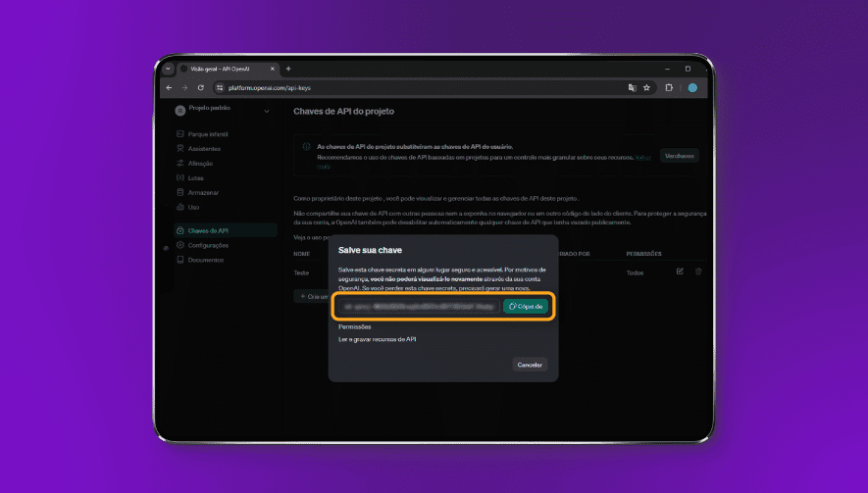Viewport: 868px width, 493px height.
Task: Delete the Teste key with the trash icon
Action: [698, 271]
